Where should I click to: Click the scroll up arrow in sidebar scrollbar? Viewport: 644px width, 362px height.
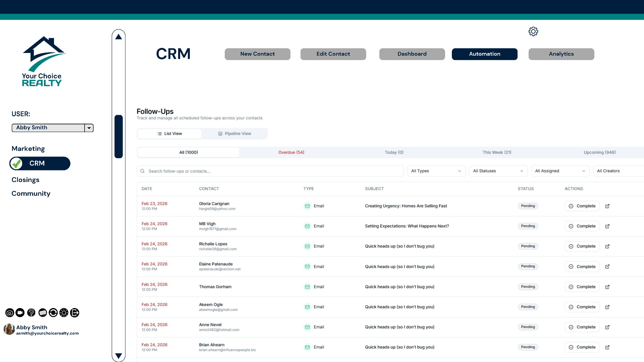point(118,37)
